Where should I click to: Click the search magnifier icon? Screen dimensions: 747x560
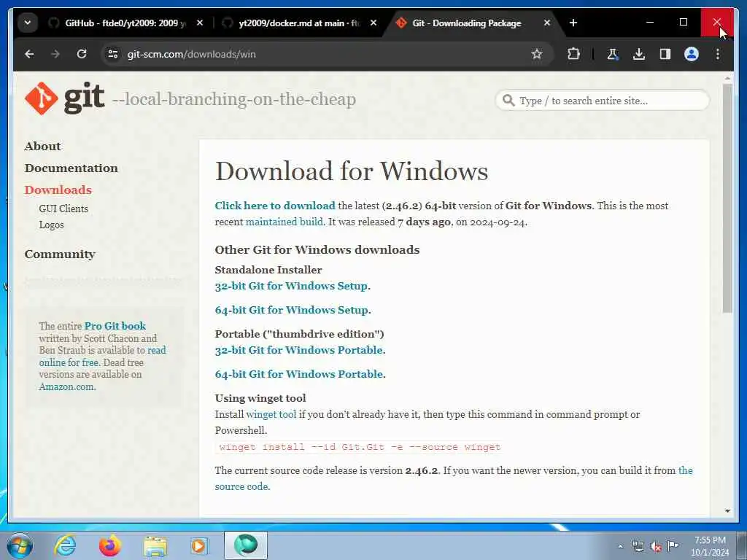508,101
